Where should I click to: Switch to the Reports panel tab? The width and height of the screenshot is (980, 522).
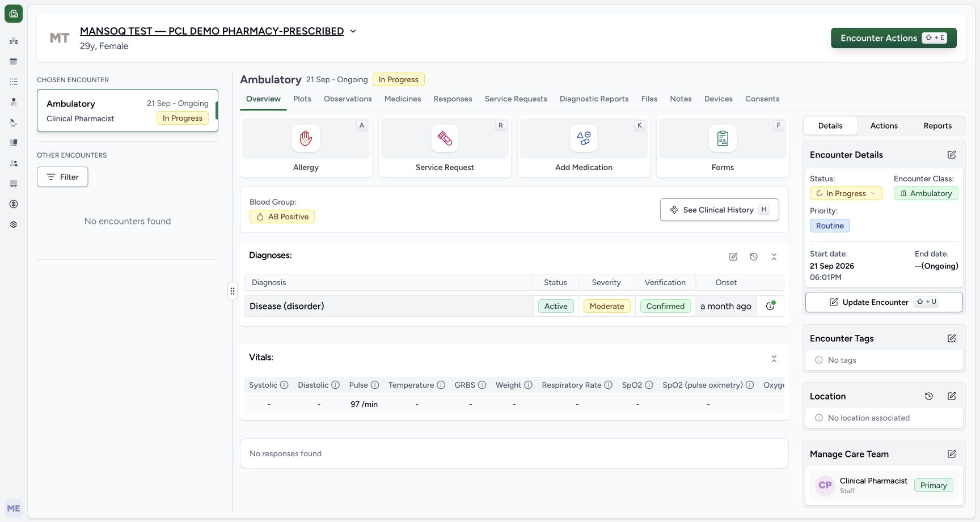pos(937,126)
